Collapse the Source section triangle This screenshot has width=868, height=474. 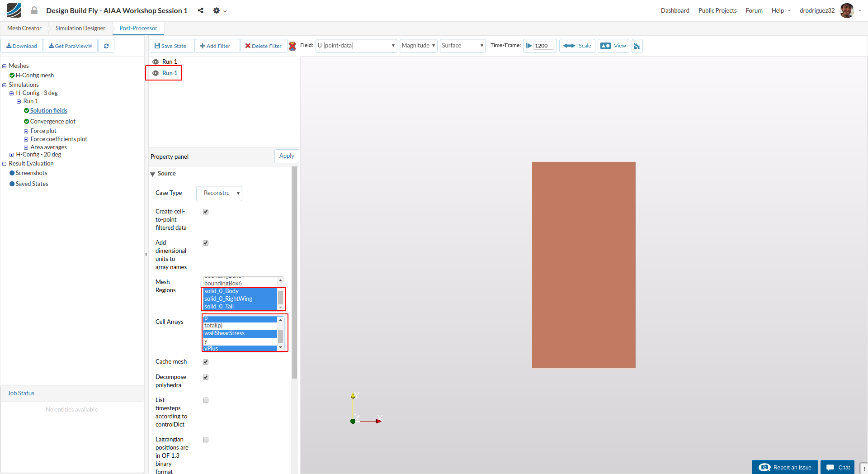[x=153, y=174]
